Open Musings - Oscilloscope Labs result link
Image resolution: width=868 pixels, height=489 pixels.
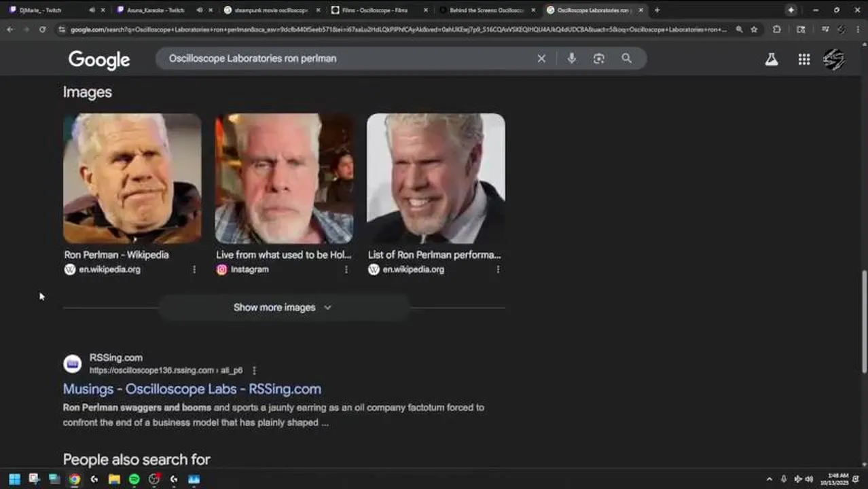coord(192,389)
